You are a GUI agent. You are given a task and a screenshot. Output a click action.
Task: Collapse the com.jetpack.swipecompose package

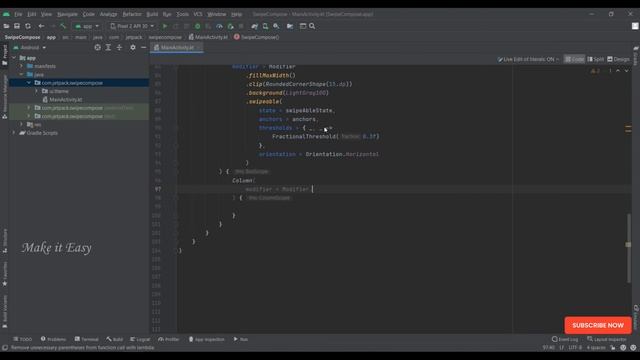tap(29, 83)
